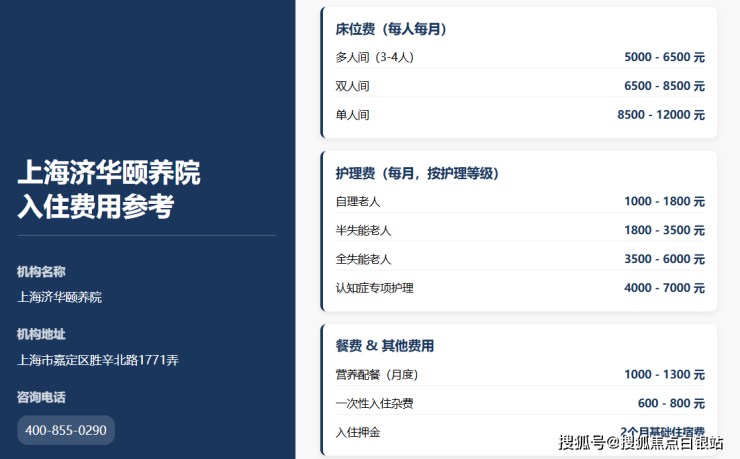Select the price 5000 - 6500 元
Viewport: 740px width, 459px height.
click(664, 57)
